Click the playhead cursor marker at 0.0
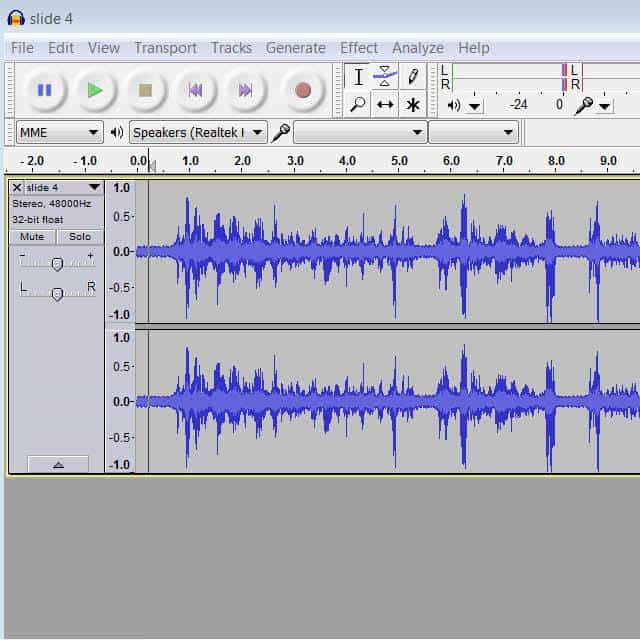The image size is (640, 640). (x=152, y=166)
